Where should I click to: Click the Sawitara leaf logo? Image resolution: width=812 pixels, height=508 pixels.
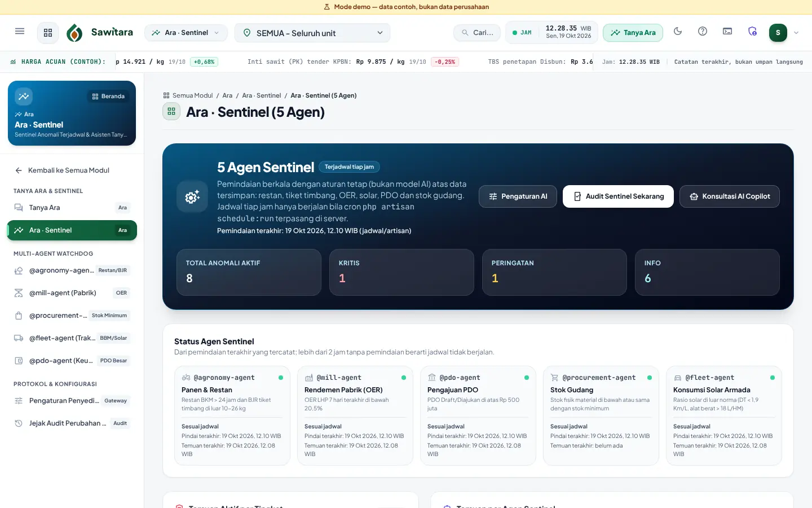pyautogui.click(x=74, y=33)
